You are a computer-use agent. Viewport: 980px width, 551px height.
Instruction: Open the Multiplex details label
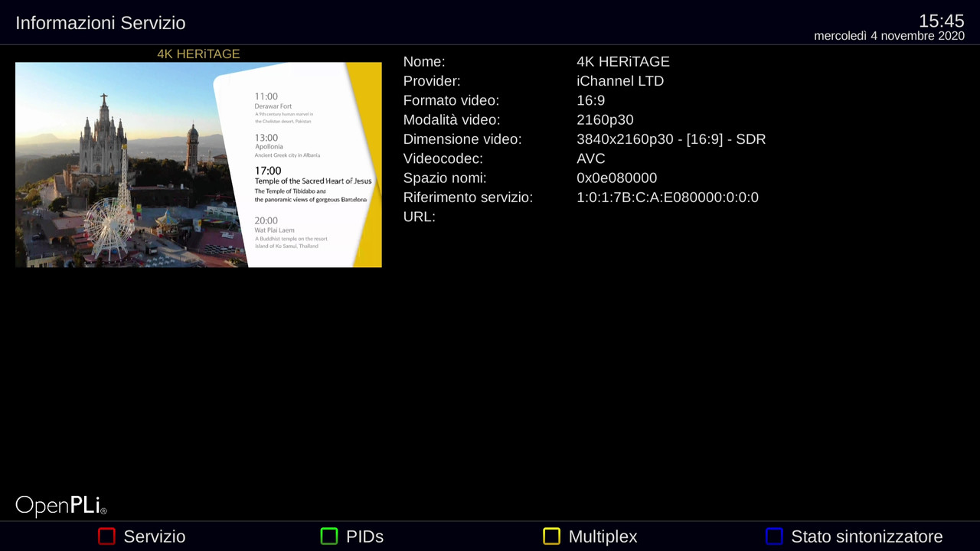tap(603, 537)
